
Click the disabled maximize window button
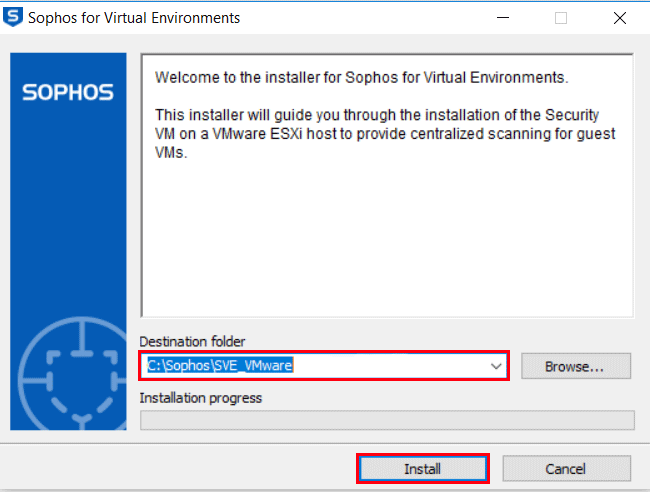pos(561,18)
